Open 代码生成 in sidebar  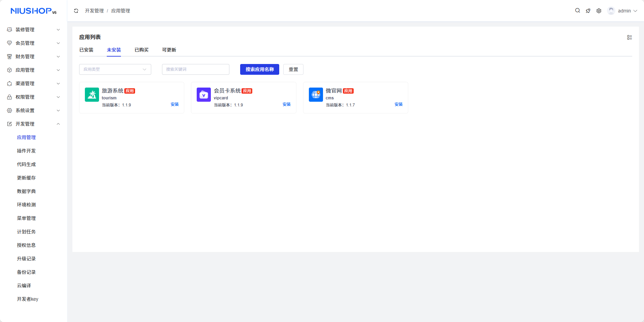tap(26, 164)
